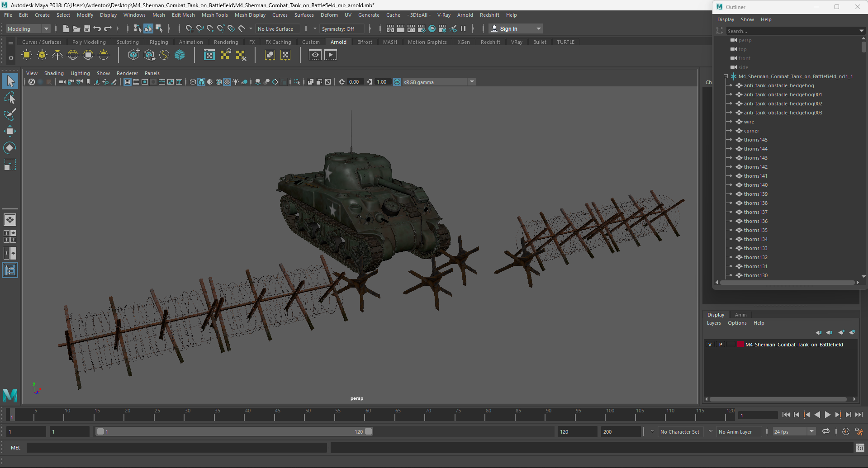Open the Outliner search options dropdown

pos(861,31)
